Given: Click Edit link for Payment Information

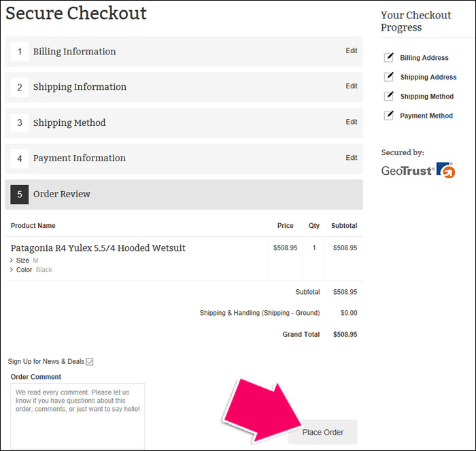Looking at the screenshot, I should click(x=352, y=158).
